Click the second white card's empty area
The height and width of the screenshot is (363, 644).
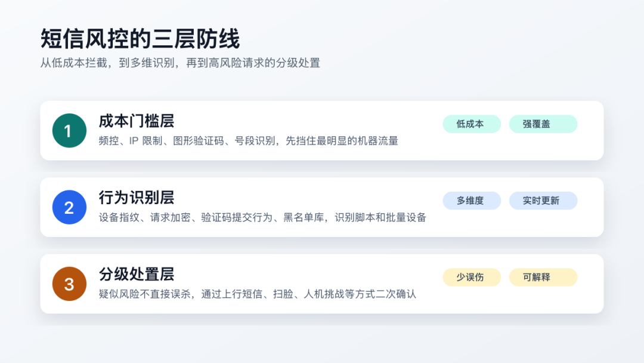(513, 224)
